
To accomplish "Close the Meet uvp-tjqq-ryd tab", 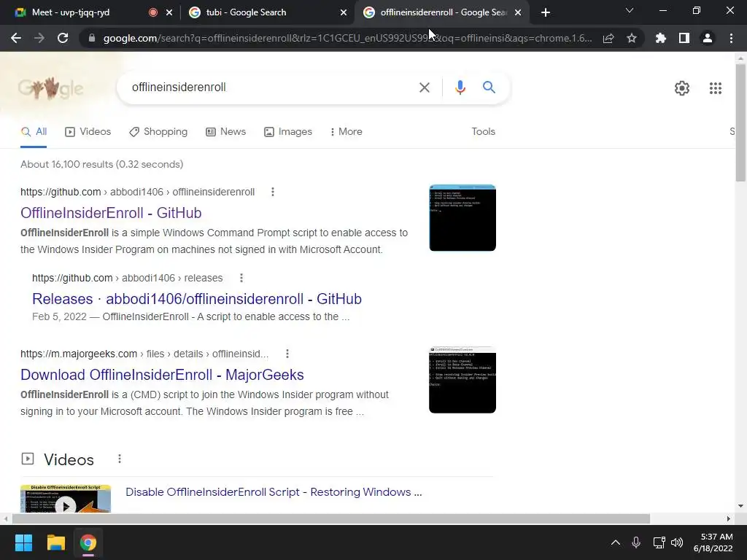I will [169, 12].
